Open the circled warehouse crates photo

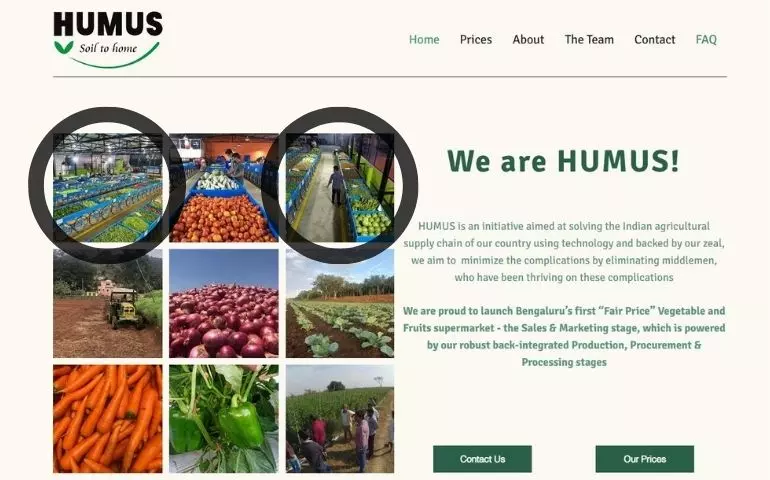click(x=108, y=188)
